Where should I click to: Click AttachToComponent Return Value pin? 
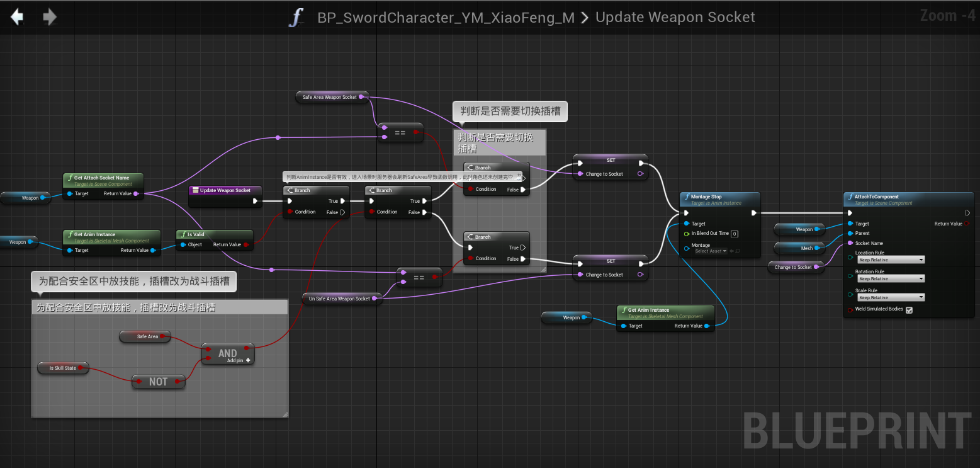(967, 224)
